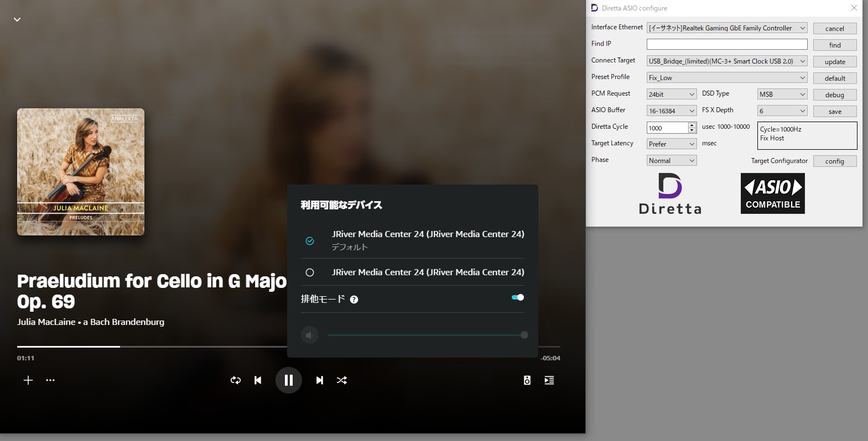Click the find button
Viewport: 868px width, 441px height.
835,45
